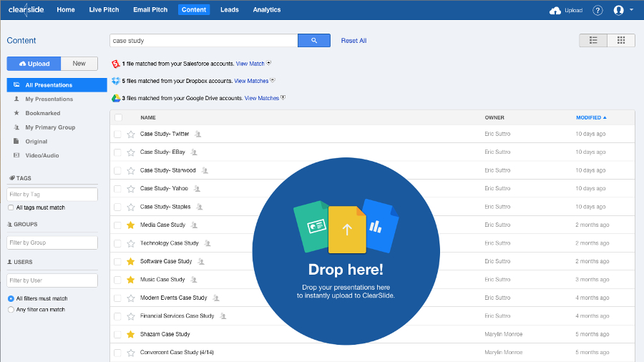This screenshot has width=644, height=362.
Task: Open Salesforce View Match link
Action: (x=250, y=64)
